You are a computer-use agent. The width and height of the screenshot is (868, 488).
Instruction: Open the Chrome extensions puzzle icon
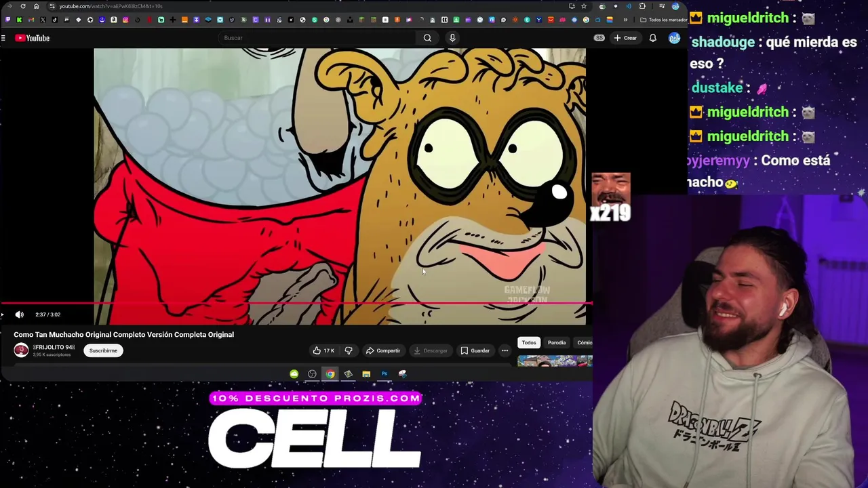(x=642, y=6)
